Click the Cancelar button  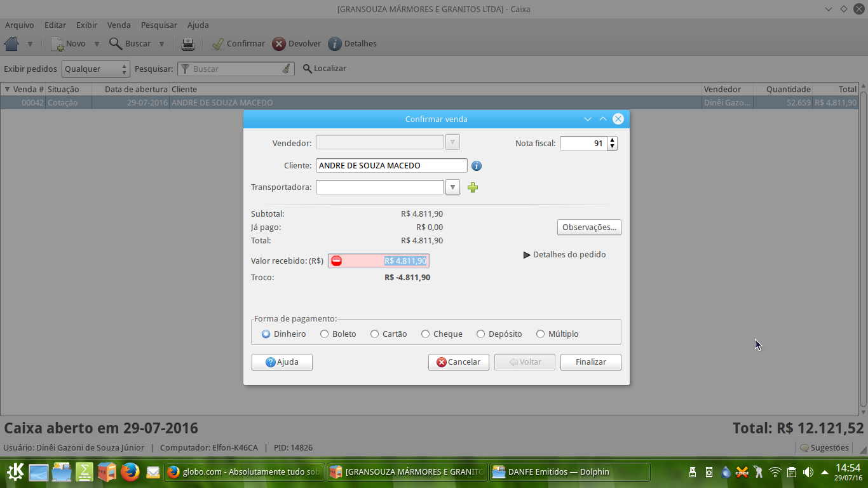point(459,362)
